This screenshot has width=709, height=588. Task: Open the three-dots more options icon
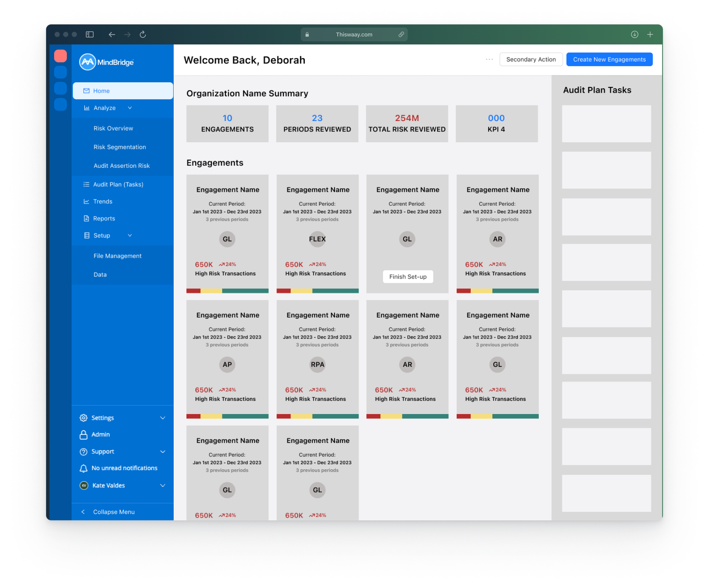tap(489, 60)
